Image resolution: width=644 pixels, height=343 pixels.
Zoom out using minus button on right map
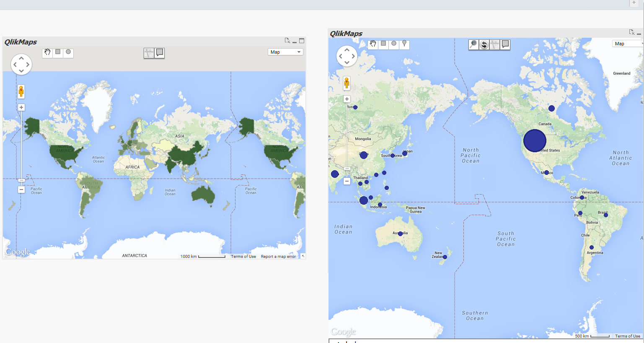coord(347,181)
